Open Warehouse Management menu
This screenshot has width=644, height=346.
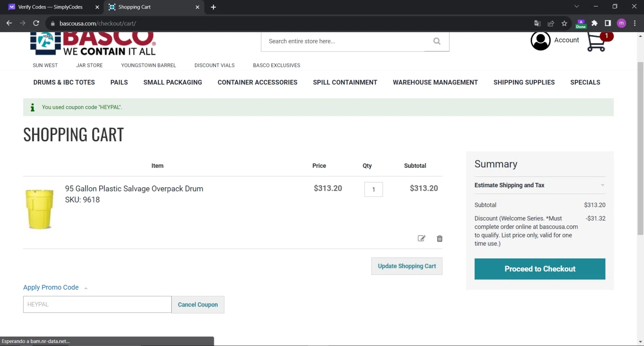[x=435, y=82]
